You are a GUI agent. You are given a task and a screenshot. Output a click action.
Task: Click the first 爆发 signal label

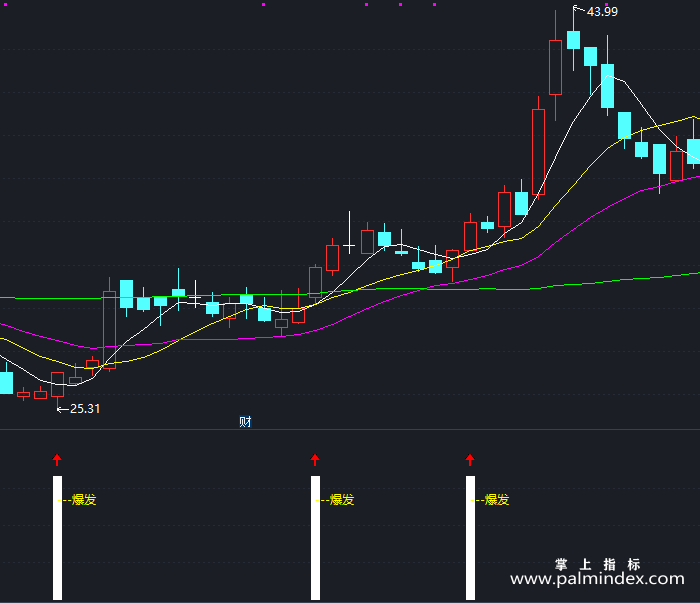[84, 499]
